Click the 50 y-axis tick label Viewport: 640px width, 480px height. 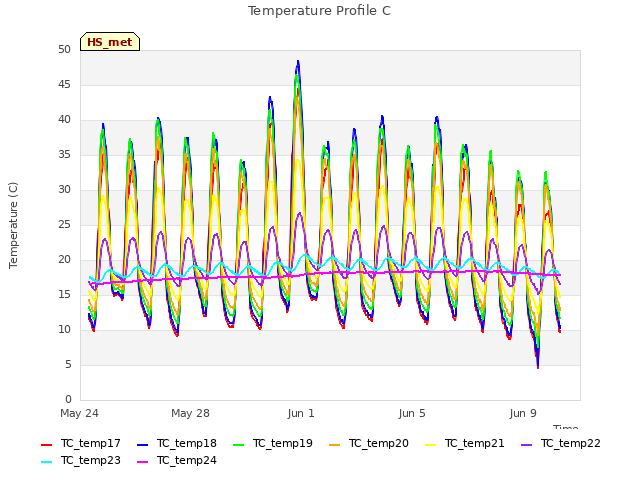(x=64, y=49)
